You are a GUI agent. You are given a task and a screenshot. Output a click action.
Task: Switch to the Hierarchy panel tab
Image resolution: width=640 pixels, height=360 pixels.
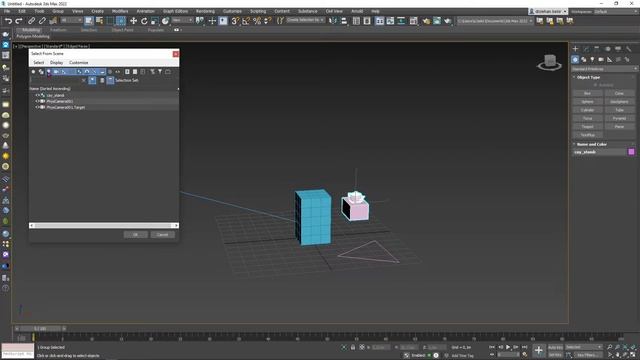pyautogui.click(x=597, y=49)
